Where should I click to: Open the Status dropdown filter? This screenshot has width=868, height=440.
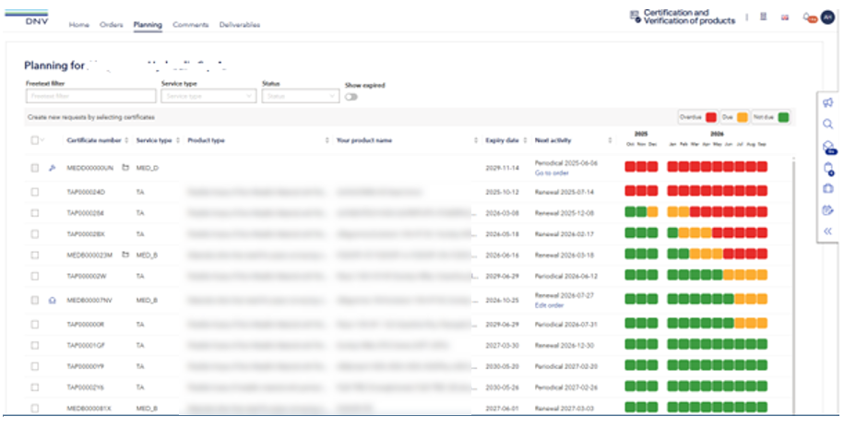[300, 96]
